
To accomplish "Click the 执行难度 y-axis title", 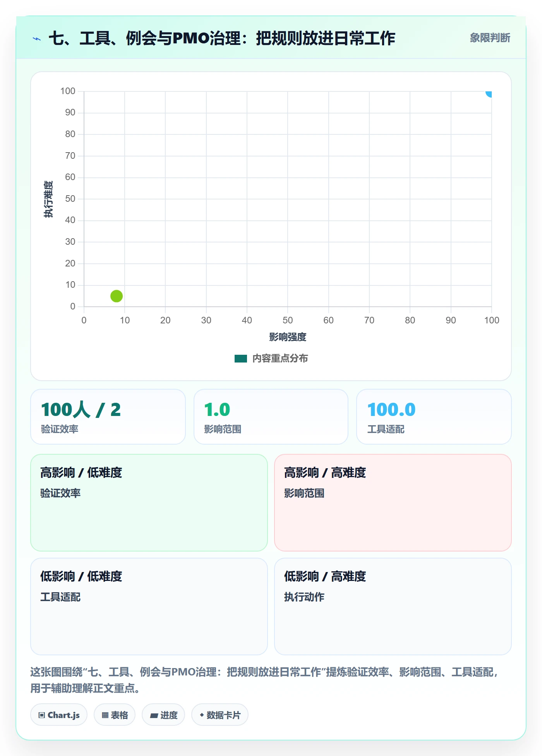I will [48, 199].
